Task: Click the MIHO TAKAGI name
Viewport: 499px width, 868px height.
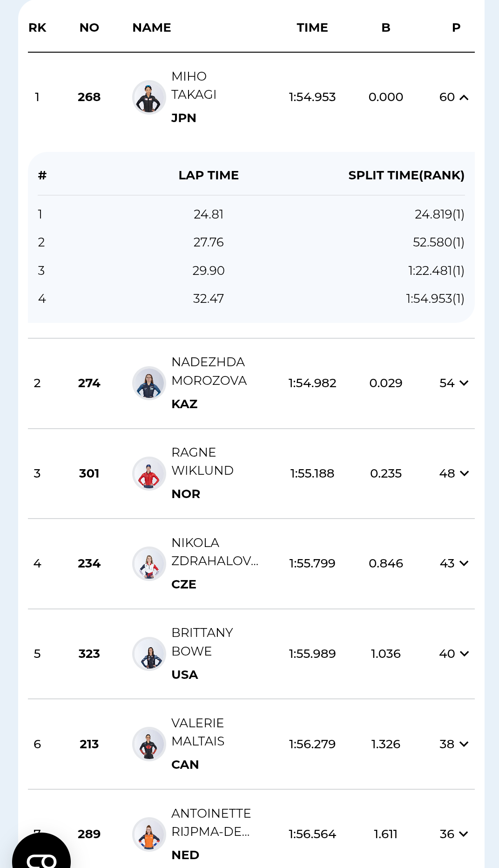Action: [x=194, y=86]
